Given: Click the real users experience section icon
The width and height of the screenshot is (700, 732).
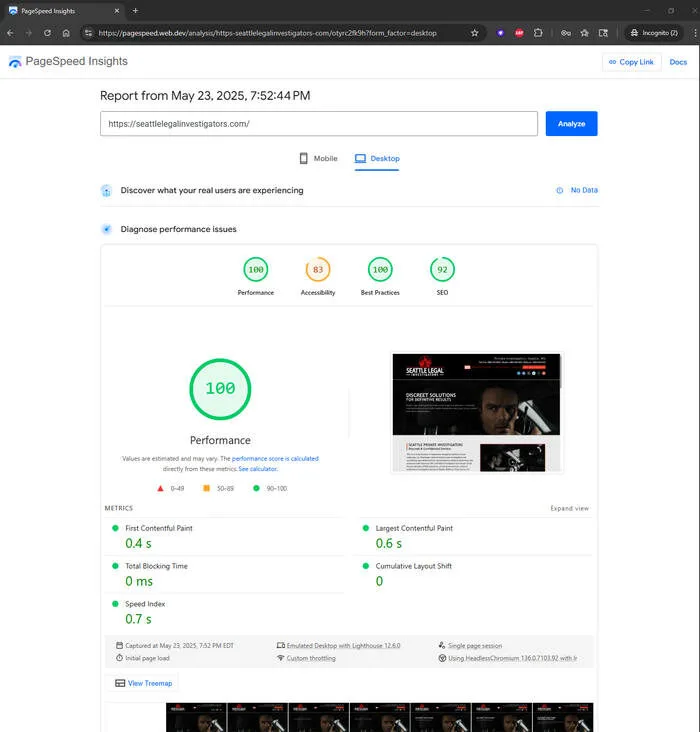Looking at the screenshot, I should point(106,190).
